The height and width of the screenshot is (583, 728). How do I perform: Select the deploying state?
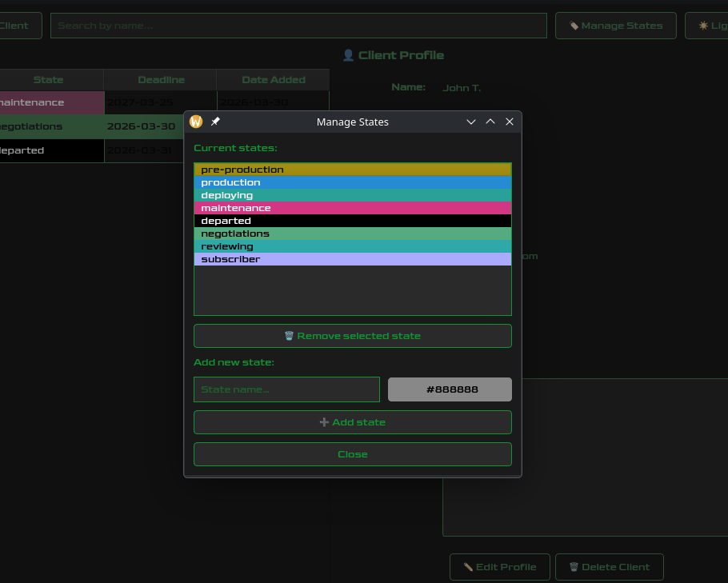click(x=352, y=195)
